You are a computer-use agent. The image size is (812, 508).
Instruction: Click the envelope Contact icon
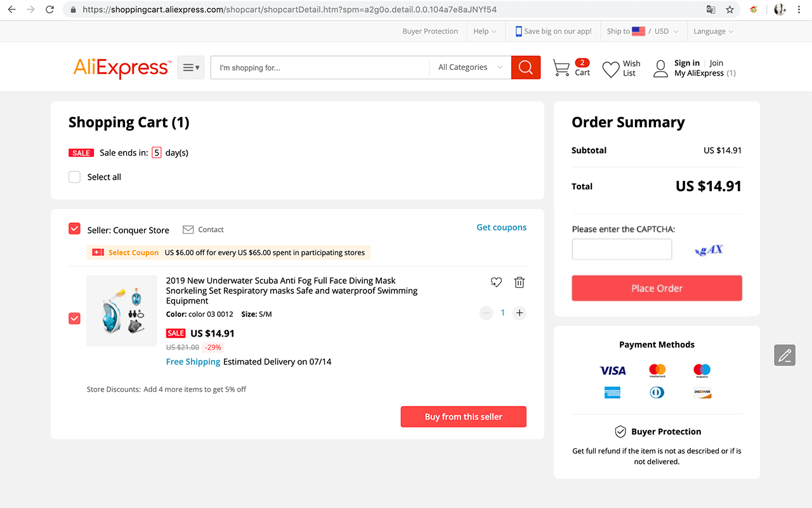(188, 230)
